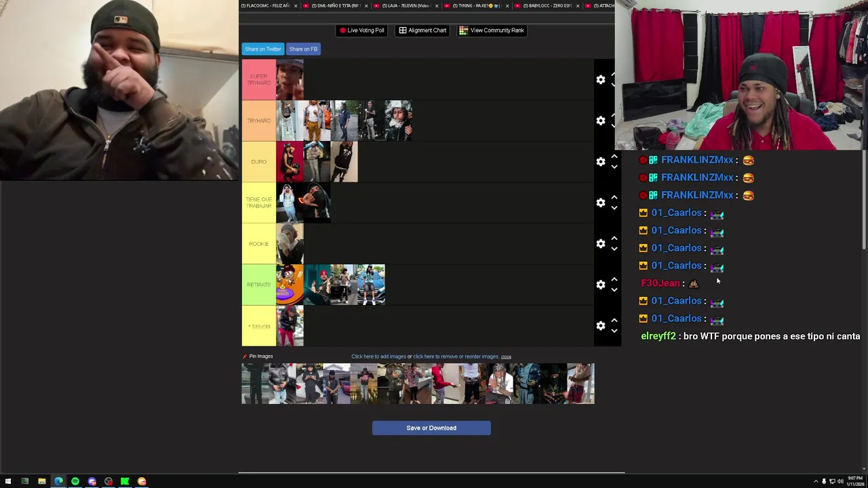The image size is (868, 488).
Task: Move ROOKIE tier up with arrow
Action: (614, 239)
